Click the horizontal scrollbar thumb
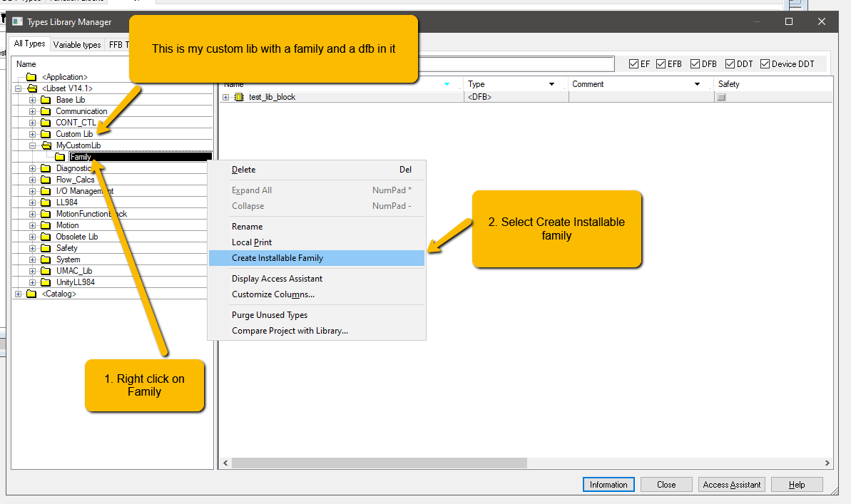The image size is (851, 504). click(379, 463)
